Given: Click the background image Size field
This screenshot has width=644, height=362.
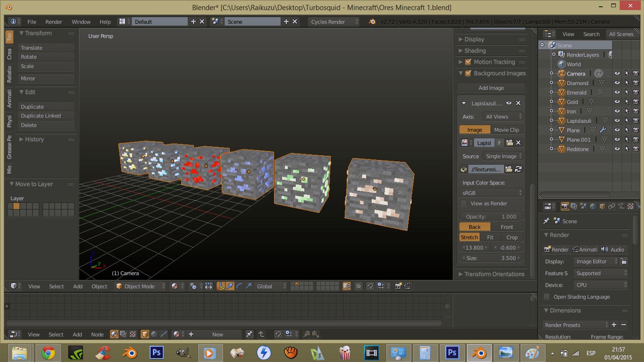Looking at the screenshot, I should click(491, 258).
